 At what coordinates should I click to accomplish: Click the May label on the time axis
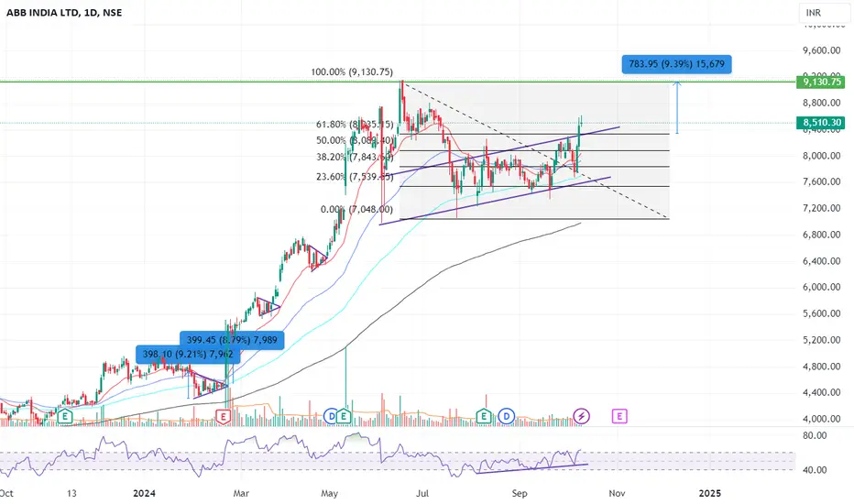point(330,494)
